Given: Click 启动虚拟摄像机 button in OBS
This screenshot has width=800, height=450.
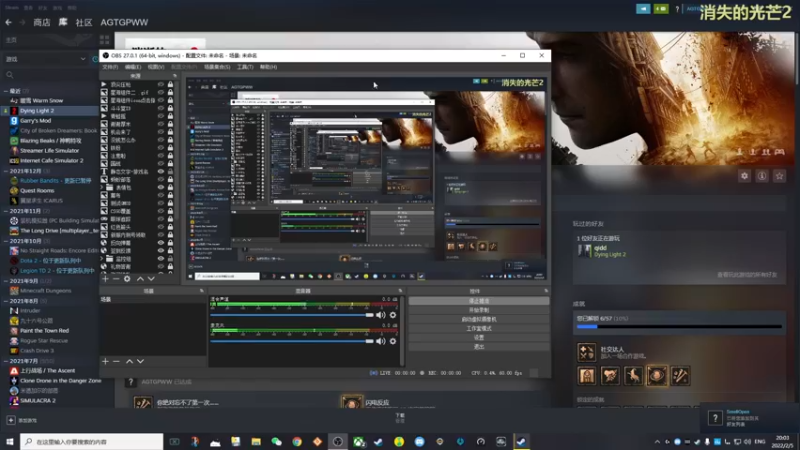Looking at the screenshot, I should click(479, 319).
